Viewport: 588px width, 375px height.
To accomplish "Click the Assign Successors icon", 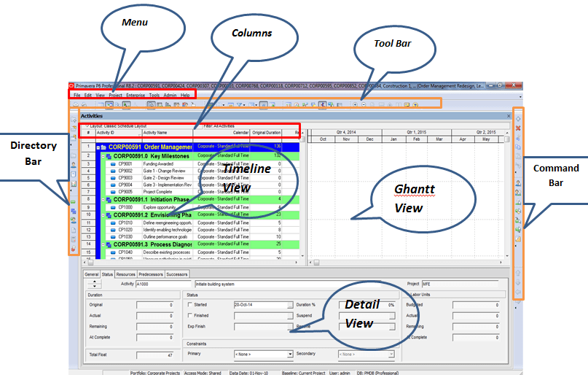I will pos(518,229).
